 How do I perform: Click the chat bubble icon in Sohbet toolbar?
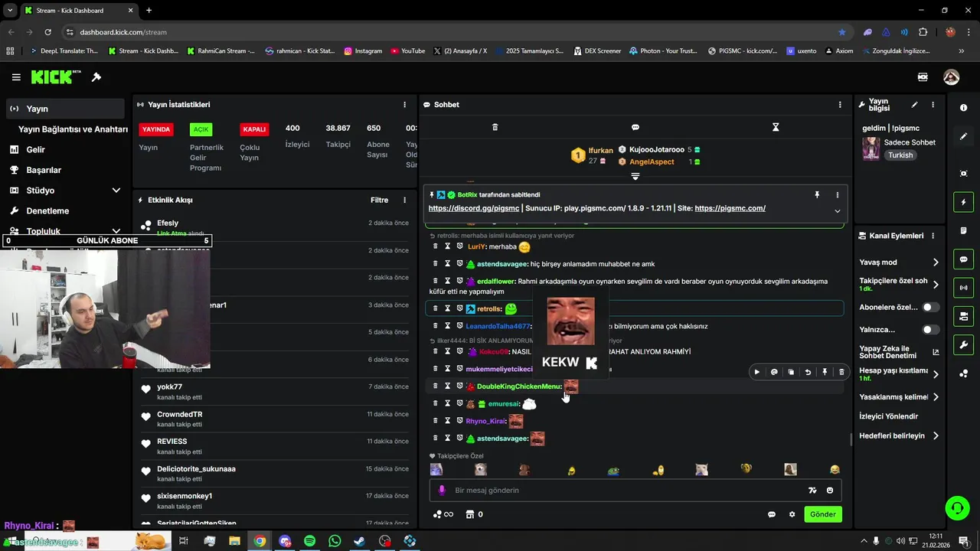point(635,127)
